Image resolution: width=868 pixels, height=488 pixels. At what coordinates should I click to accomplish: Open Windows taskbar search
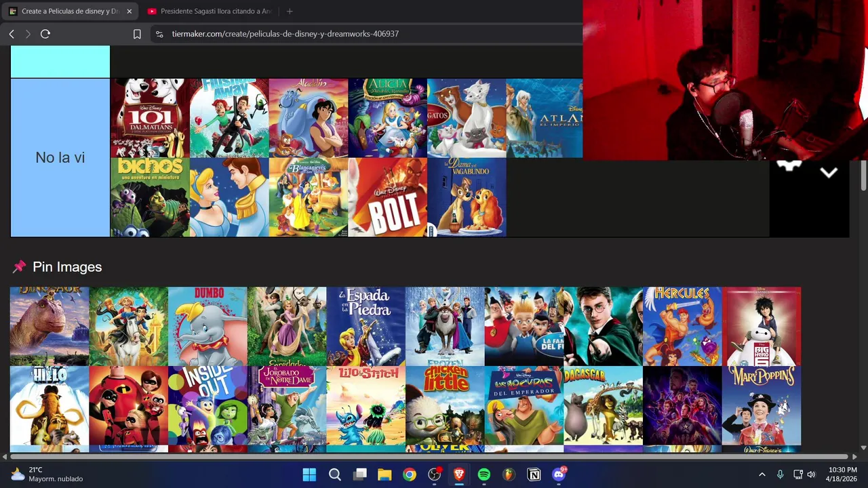click(x=334, y=474)
